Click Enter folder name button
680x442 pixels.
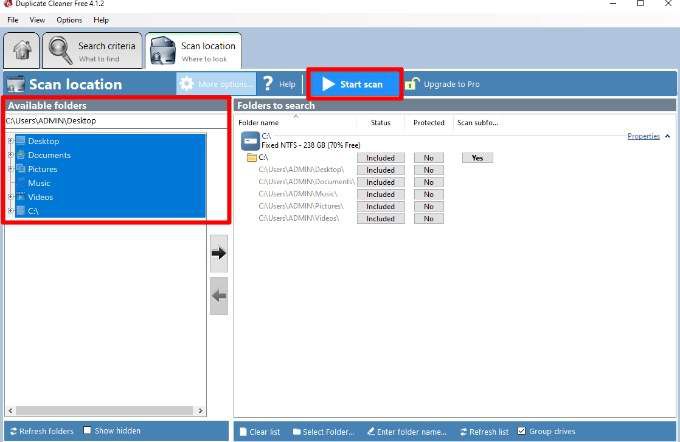click(x=407, y=432)
